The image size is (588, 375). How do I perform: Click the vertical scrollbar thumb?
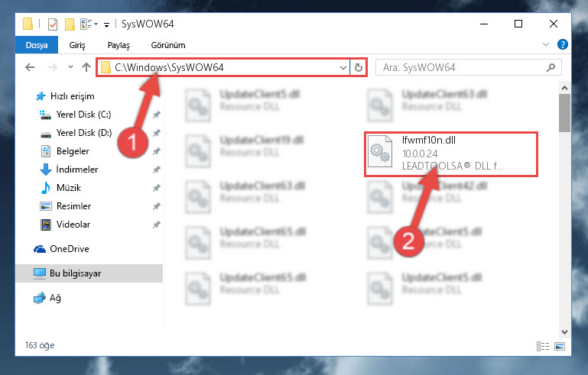coord(564,113)
